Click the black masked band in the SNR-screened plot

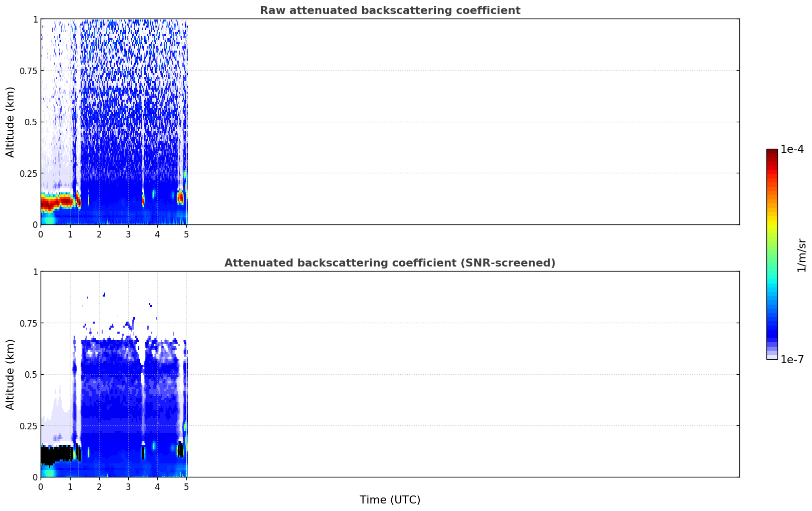click(56, 455)
